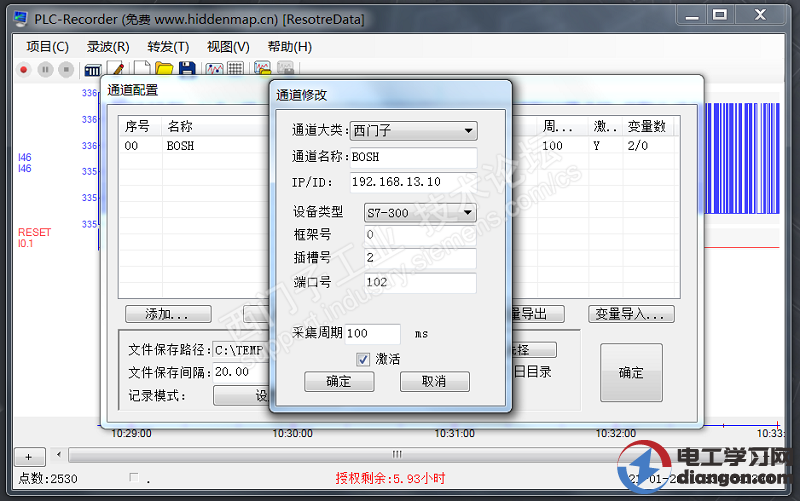This screenshot has width=800, height=501.
Task: Maximize the PLC-Recorder window
Action: (x=720, y=15)
